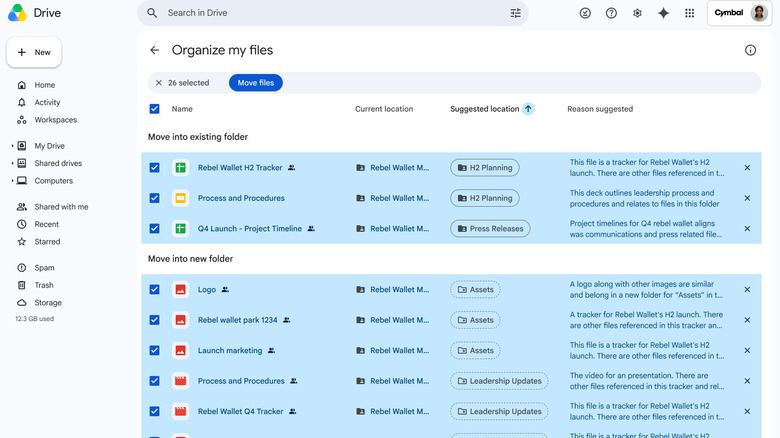This screenshot has width=780, height=438.
Task: Open the Rebel Wallet H2 Tracker file
Action: 240,168
